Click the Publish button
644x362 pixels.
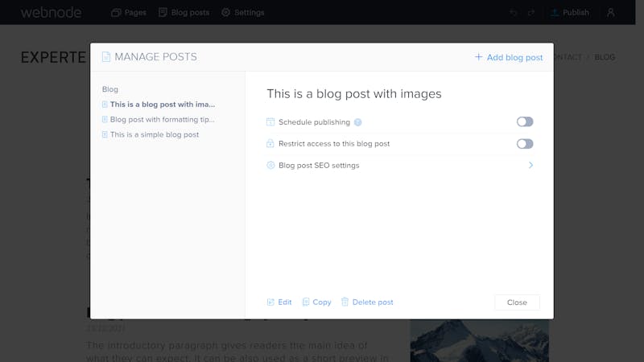[570, 13]
